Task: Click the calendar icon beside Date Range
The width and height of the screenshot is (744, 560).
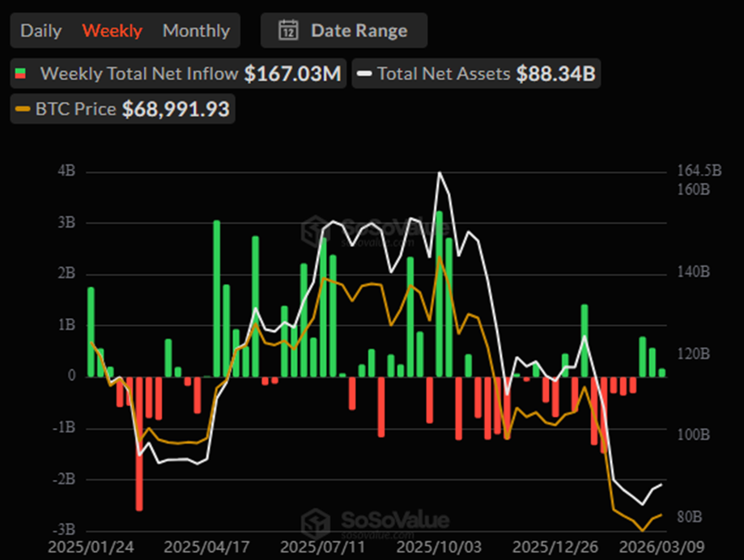Action: point(287,31)
